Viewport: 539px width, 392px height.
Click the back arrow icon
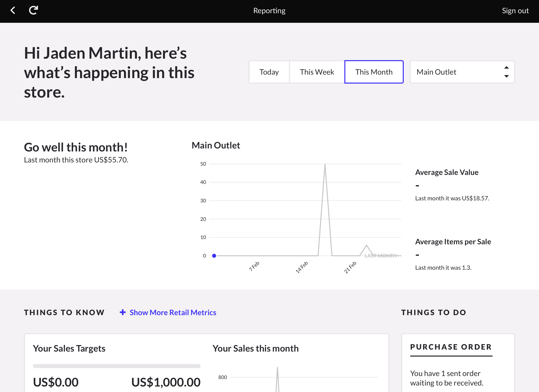tap(13, 10)
